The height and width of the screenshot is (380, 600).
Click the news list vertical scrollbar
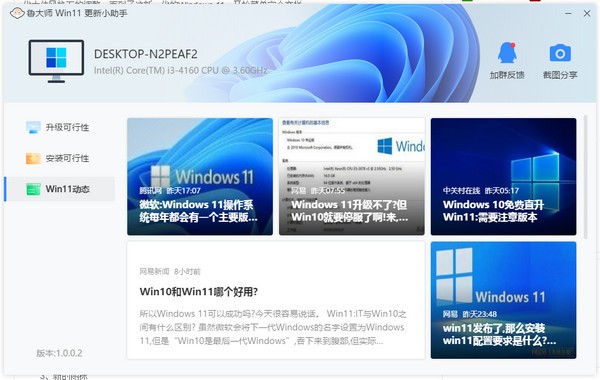coord(585,177)
